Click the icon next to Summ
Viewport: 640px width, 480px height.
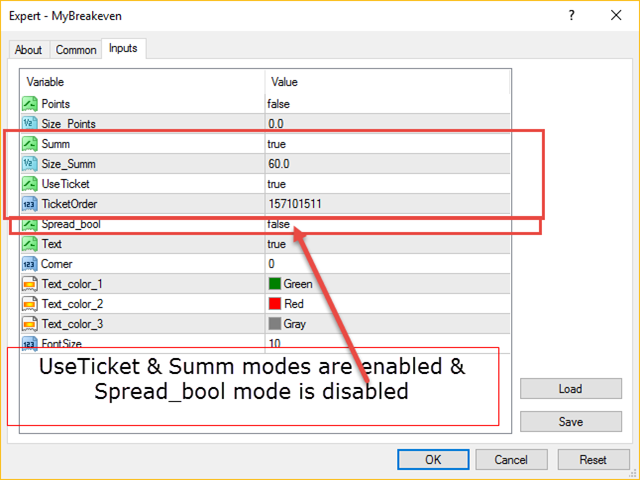[x=30, y=144]
